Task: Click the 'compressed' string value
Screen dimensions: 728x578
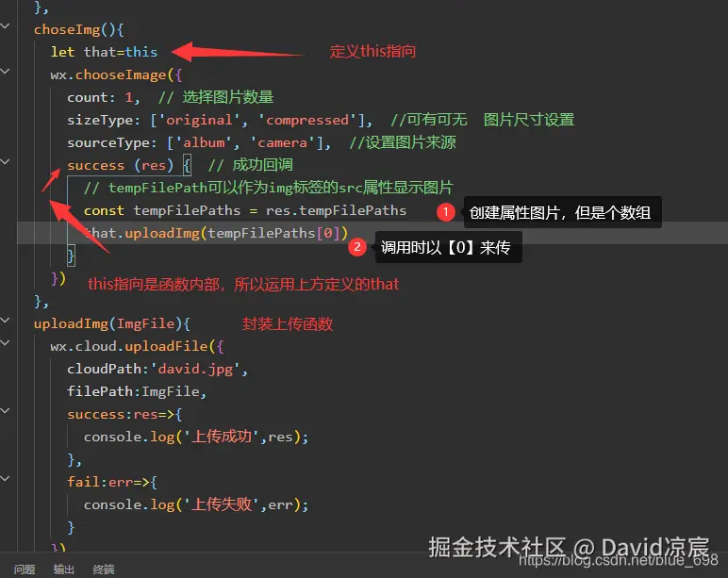Action: tap(307, 121)
